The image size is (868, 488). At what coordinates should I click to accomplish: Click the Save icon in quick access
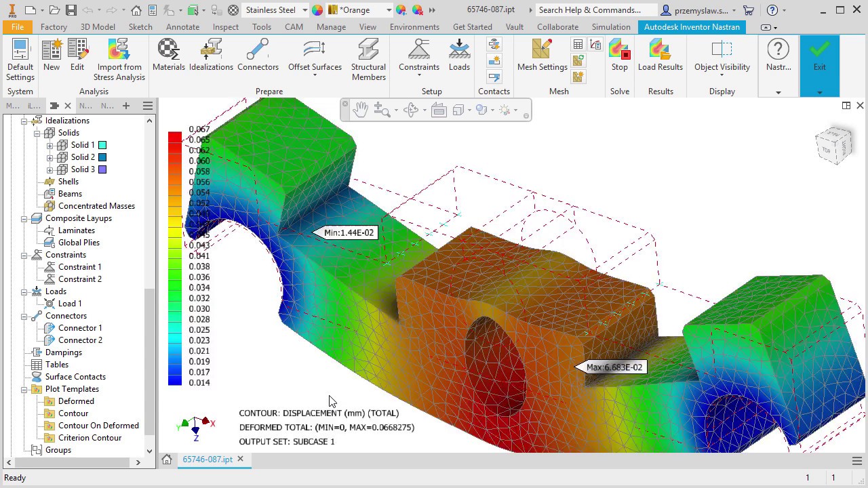pyautogui.click(x=71, y=10)
